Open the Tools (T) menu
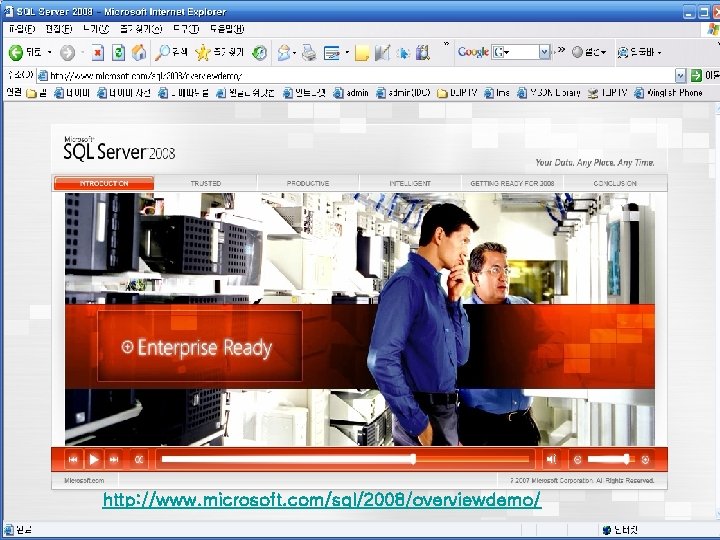Screen dimensions: 720x540 click(x=186, y=29)
